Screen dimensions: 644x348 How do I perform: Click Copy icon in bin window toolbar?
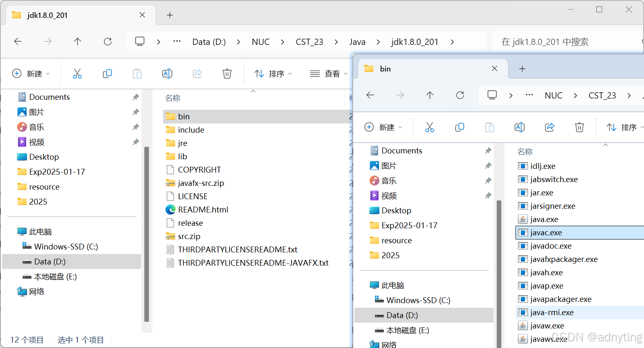[x=460, y=127]
